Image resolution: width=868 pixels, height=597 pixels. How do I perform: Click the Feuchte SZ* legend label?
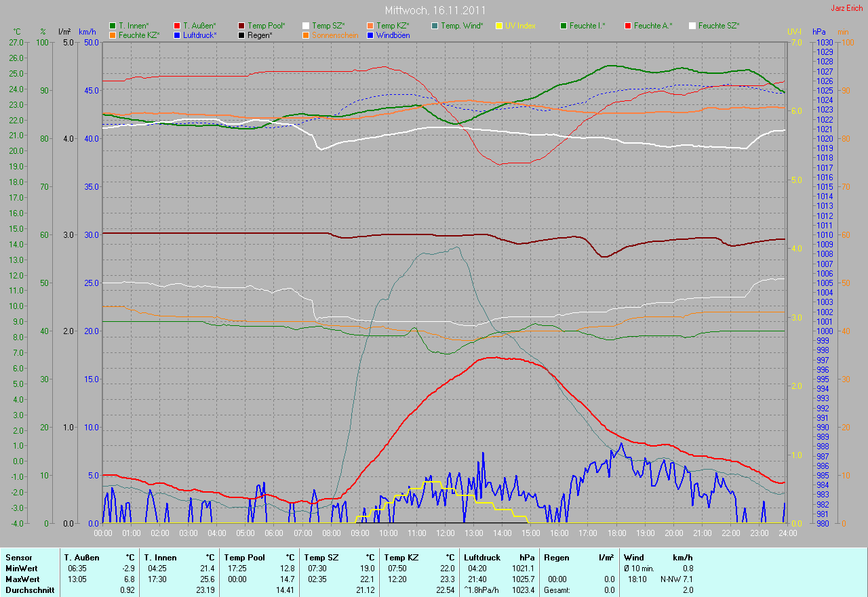(x=718, y=26)
